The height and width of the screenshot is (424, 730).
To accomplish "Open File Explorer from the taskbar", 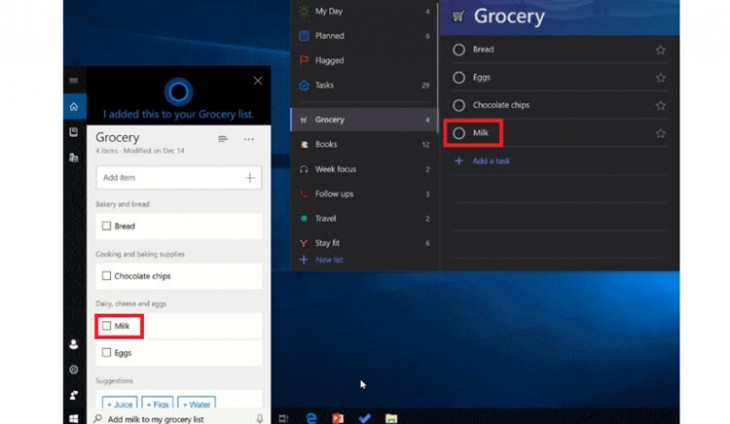I will click(x=391, y=418).
